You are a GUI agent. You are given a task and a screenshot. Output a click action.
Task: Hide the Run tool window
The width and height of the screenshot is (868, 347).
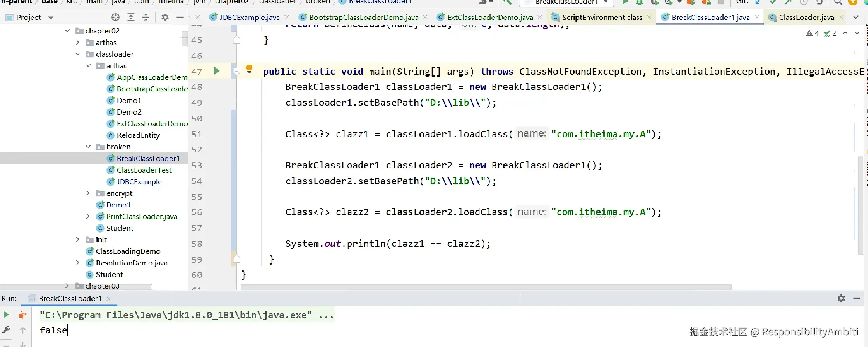point(856,298)
